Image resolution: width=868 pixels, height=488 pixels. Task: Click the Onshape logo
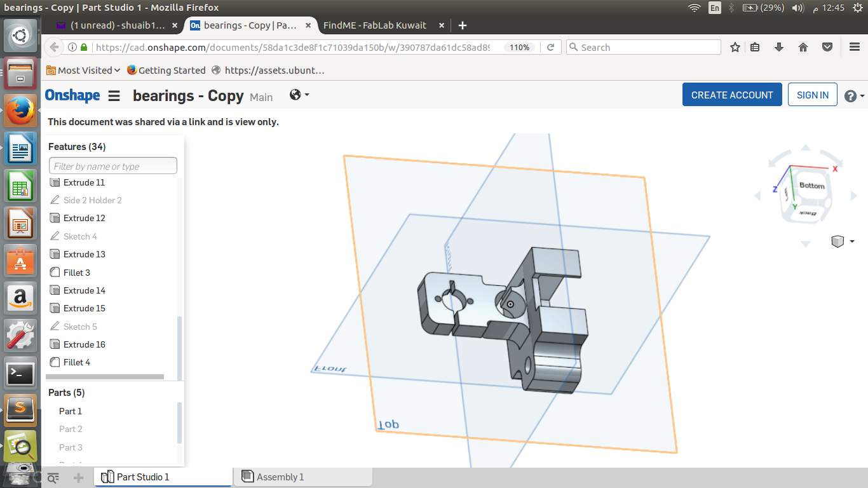(x=72, y=95)
